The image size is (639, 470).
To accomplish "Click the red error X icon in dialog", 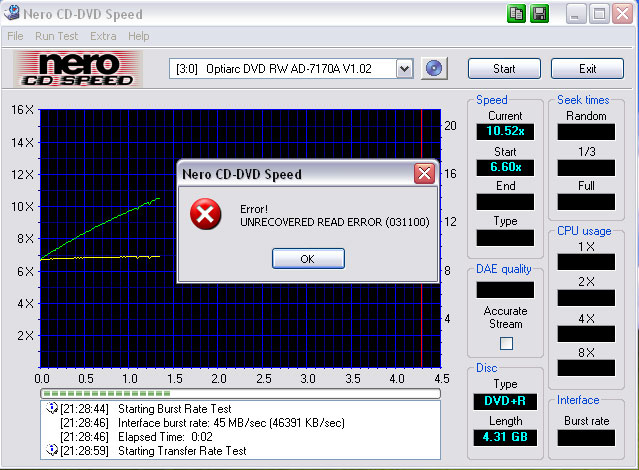I will coord(205,214).
